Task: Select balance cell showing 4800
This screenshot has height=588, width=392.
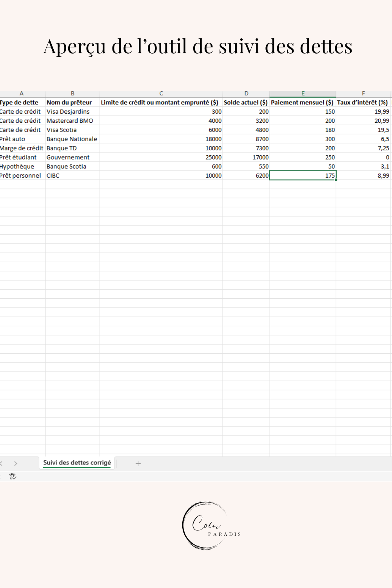Action: click(x=246, y=130)
